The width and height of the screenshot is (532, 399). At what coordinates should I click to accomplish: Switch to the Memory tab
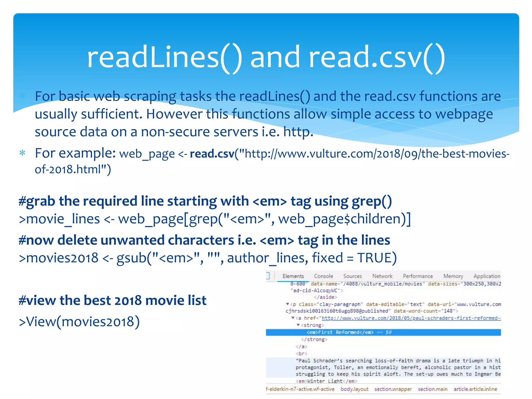click(x=453, y=276)
